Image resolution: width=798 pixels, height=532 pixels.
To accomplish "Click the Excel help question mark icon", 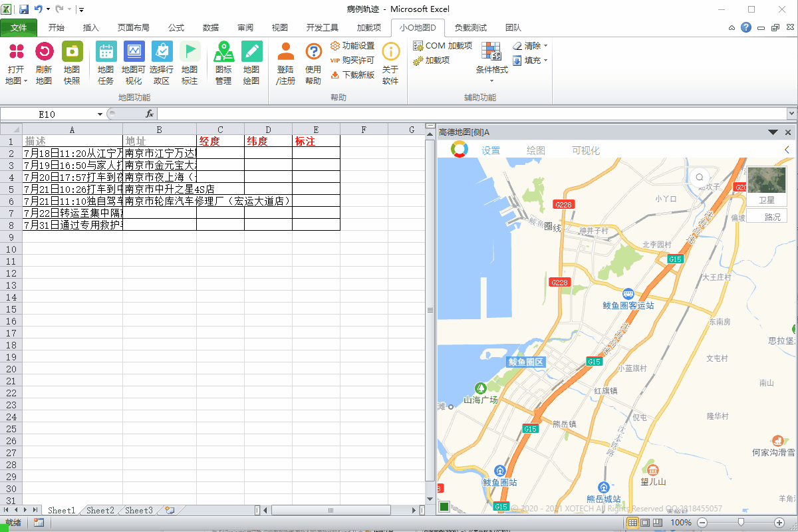I will click(746, 28).
